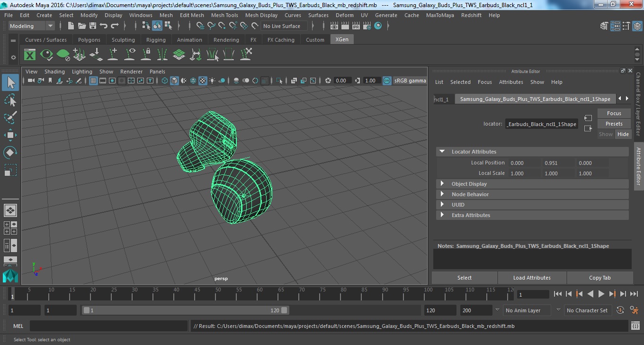Click the MEL command input field

tap(108, 326)
